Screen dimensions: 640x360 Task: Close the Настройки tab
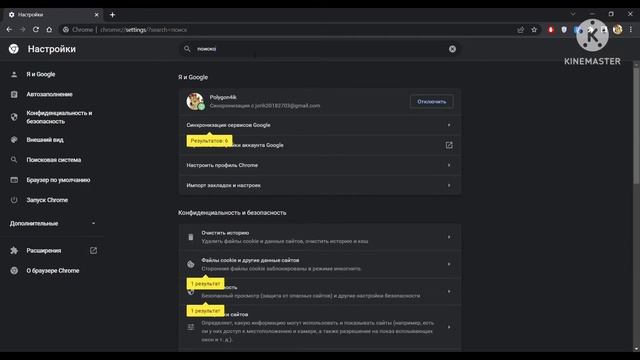(x=96, y=15)
